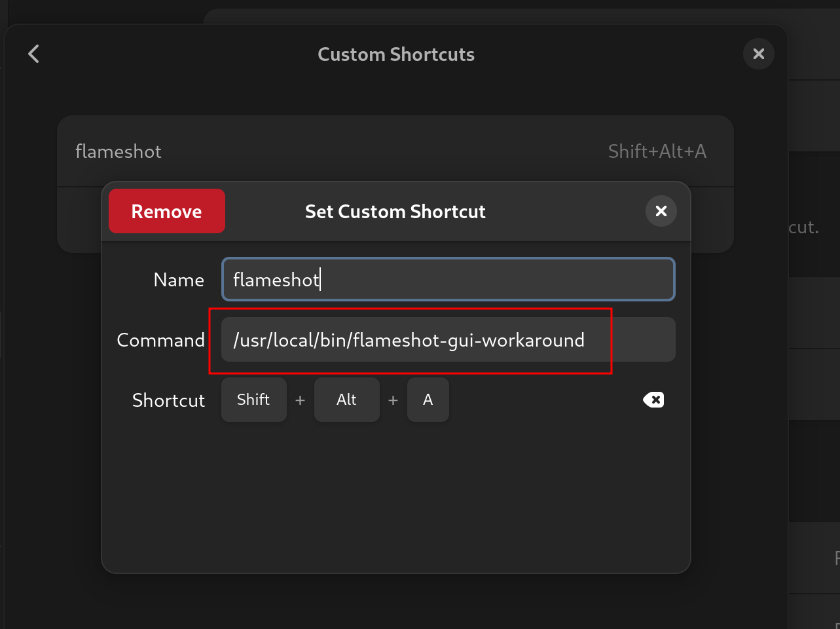
Task: Select the Alt key in shortcut
Action: (347, 400)
